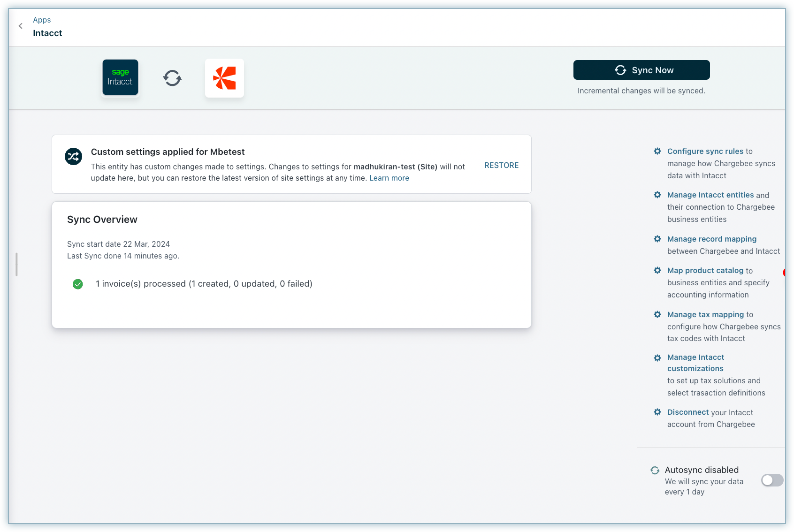The width and height of the screenshot is (794, 532).
Task: Click the Chargebee logo icon
Action: [x=224, y=78]
